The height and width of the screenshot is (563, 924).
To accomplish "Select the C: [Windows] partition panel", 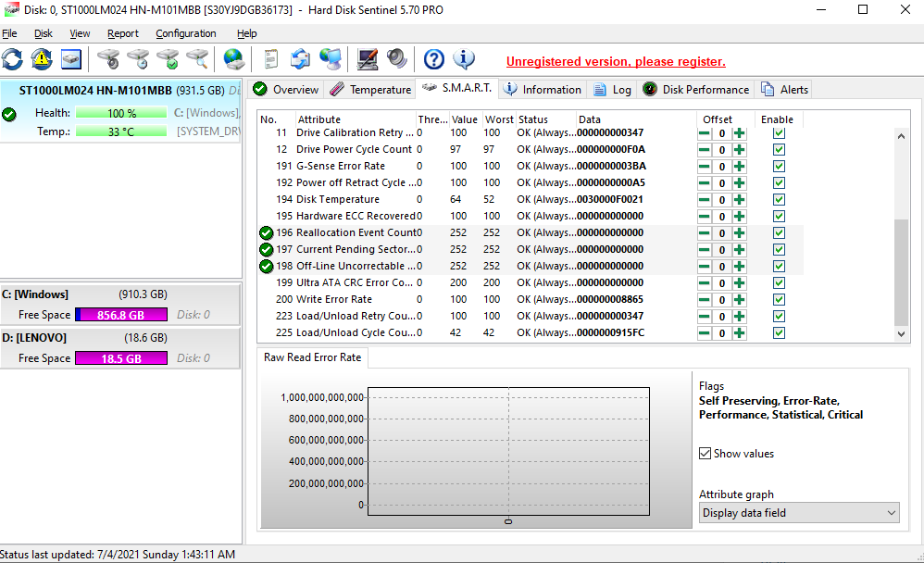I will [x=120, y=305].
